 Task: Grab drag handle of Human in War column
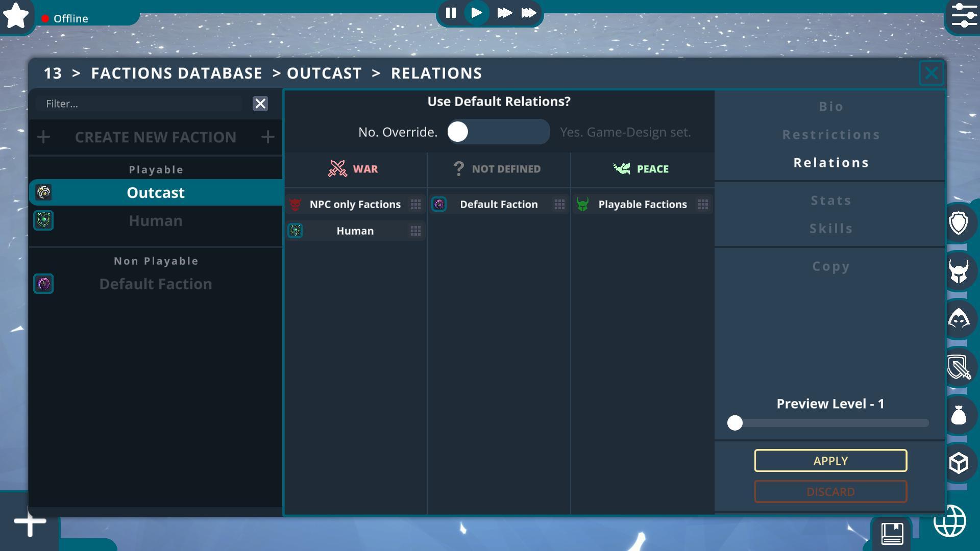point(415,231)
